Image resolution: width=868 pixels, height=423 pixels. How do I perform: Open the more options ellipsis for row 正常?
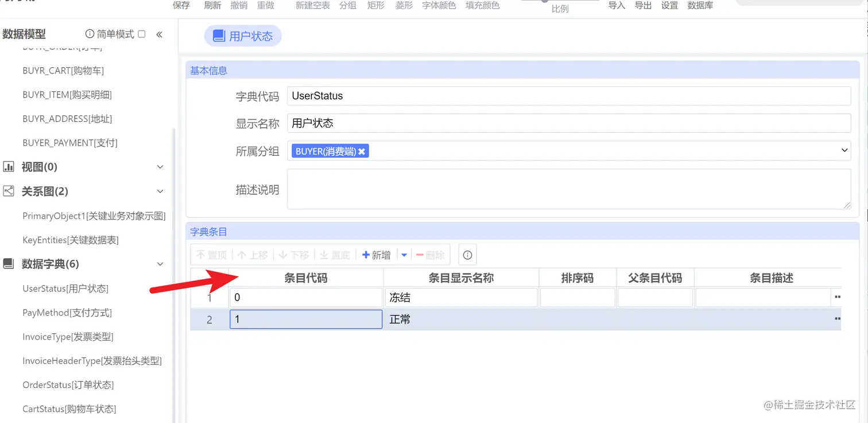tap(837, 319)
